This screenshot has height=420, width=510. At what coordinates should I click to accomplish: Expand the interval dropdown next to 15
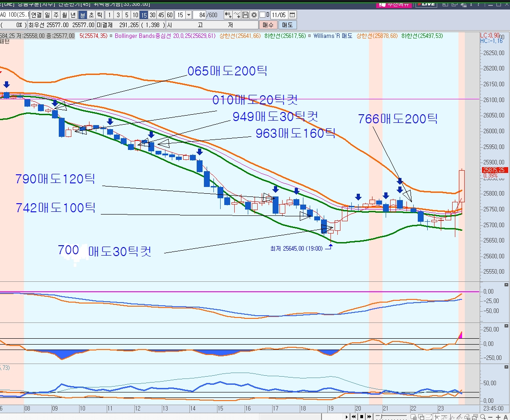189,15
